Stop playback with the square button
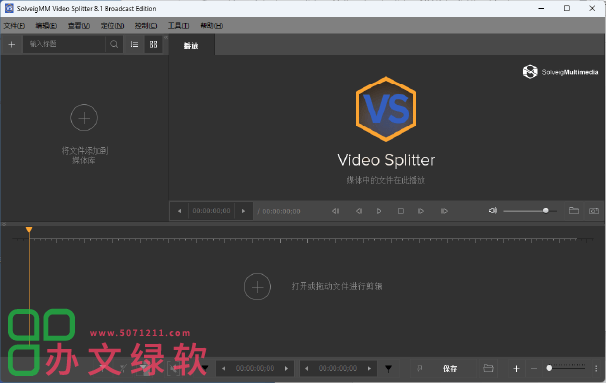The height and width of the screenshot is (383, 606). coord(401,211)
